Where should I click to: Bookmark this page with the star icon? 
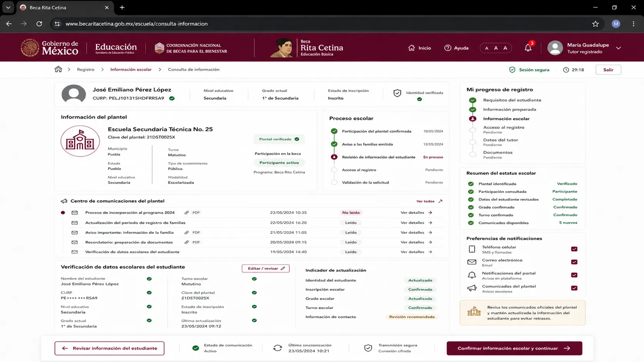(595, 24)
